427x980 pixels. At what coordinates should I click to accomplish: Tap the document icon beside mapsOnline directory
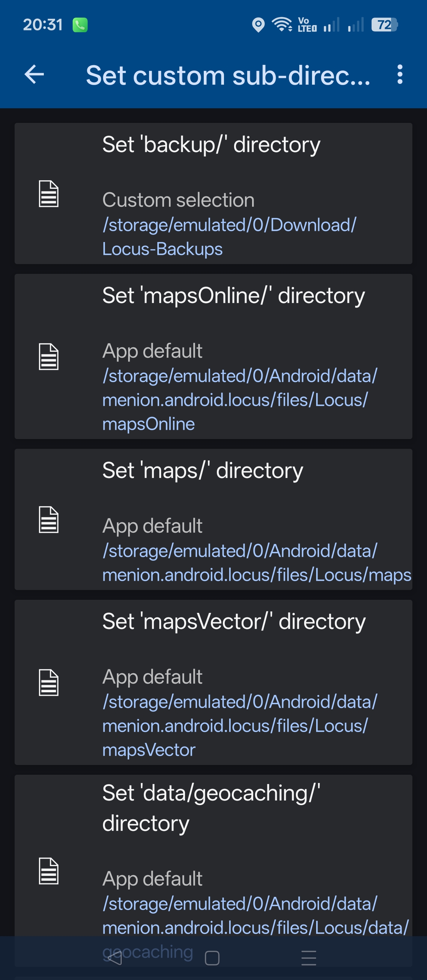click(x=49, y=357)
